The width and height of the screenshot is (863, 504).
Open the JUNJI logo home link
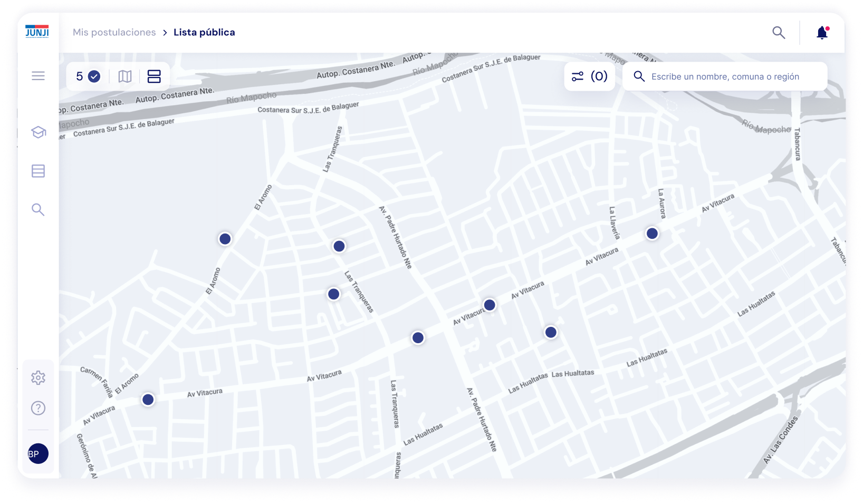click(37, 32)
